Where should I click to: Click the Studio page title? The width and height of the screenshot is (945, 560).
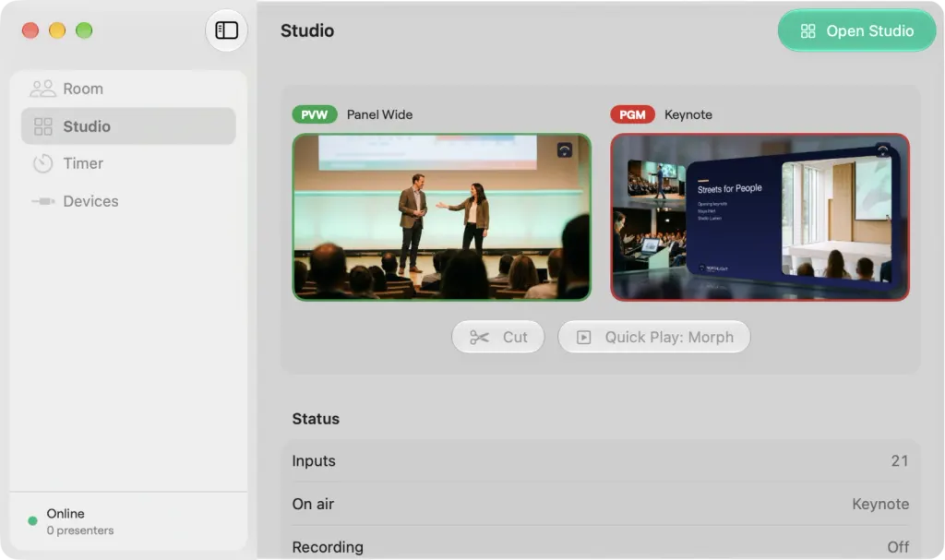[307, 30]
